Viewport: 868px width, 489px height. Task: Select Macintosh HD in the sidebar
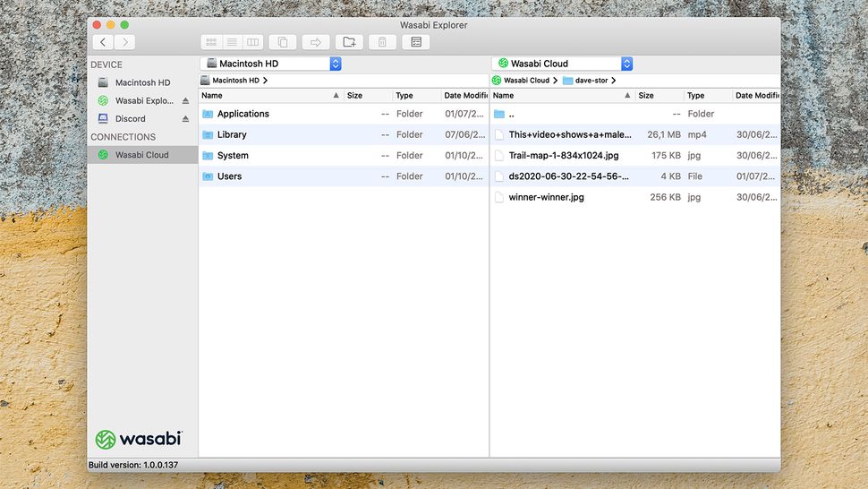pos(142,82)
